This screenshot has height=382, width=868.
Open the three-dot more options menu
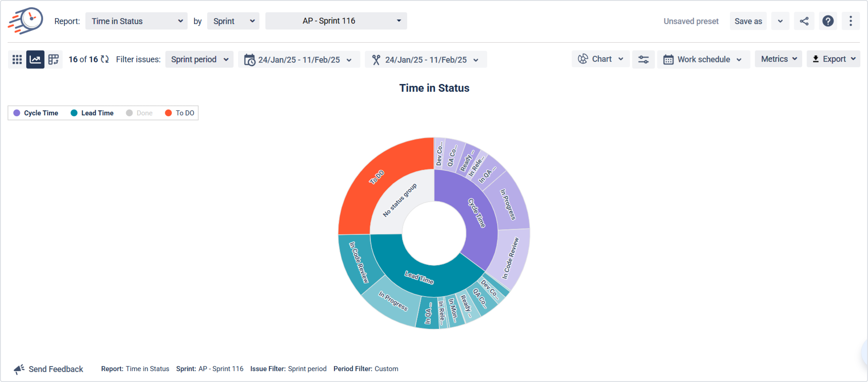click(x=850, y=21)
